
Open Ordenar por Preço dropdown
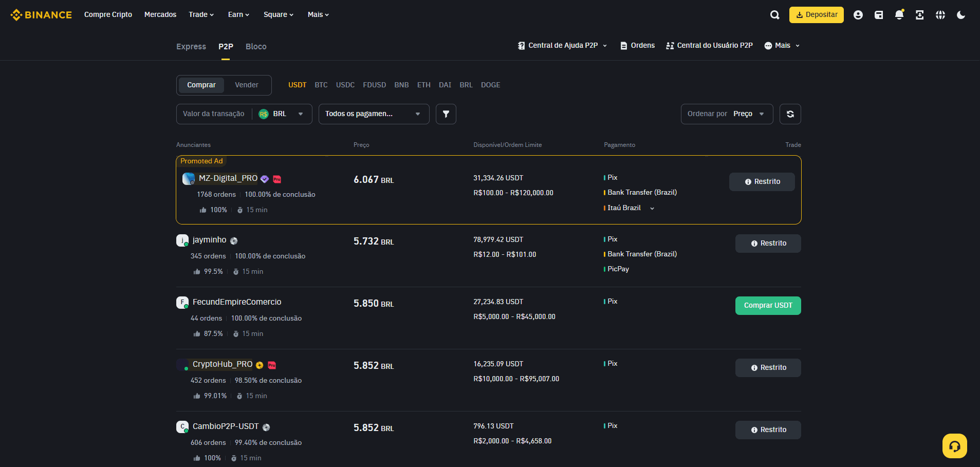click(727, 114)
